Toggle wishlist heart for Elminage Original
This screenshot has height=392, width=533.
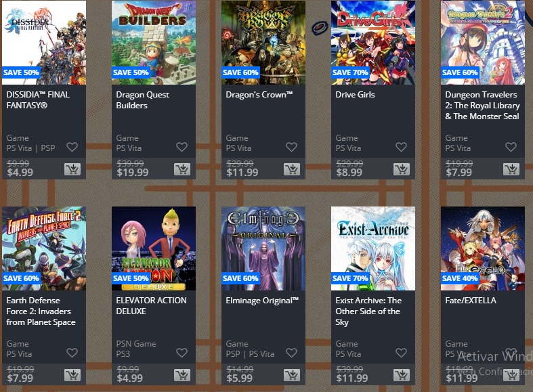pyautogui.click(x=292, y=353)
